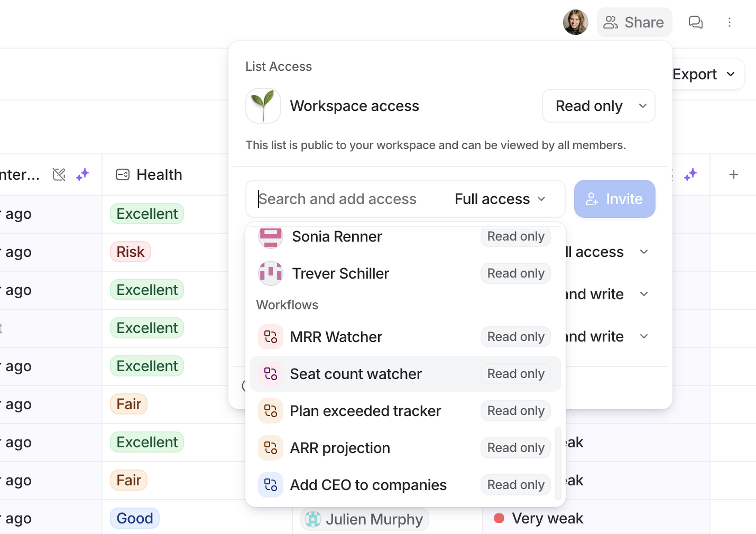Open the three-dot more options menu
The height and width of the screenshot is (534, 756).
[729, 22]
